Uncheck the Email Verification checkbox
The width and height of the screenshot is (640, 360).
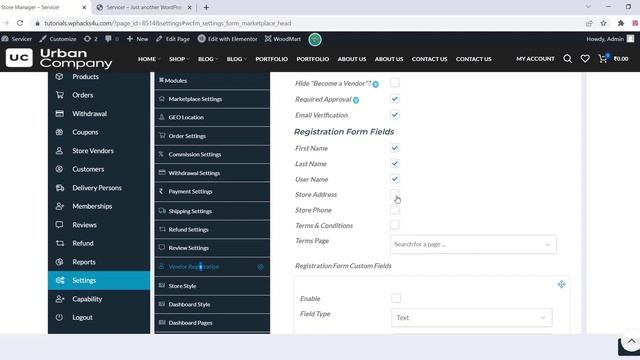[395, 115]
